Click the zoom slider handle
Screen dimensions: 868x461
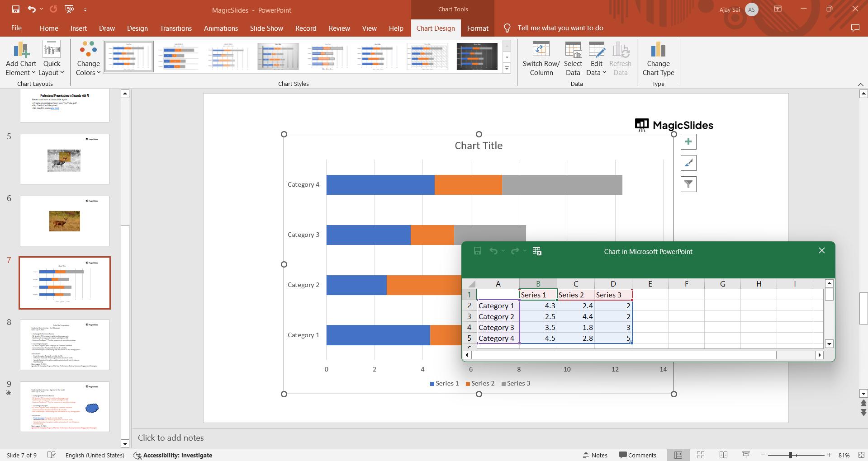click(x=791, y=455)
